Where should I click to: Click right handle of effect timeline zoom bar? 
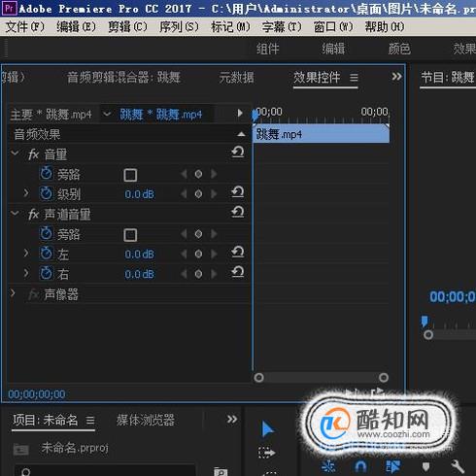point(384,378)
